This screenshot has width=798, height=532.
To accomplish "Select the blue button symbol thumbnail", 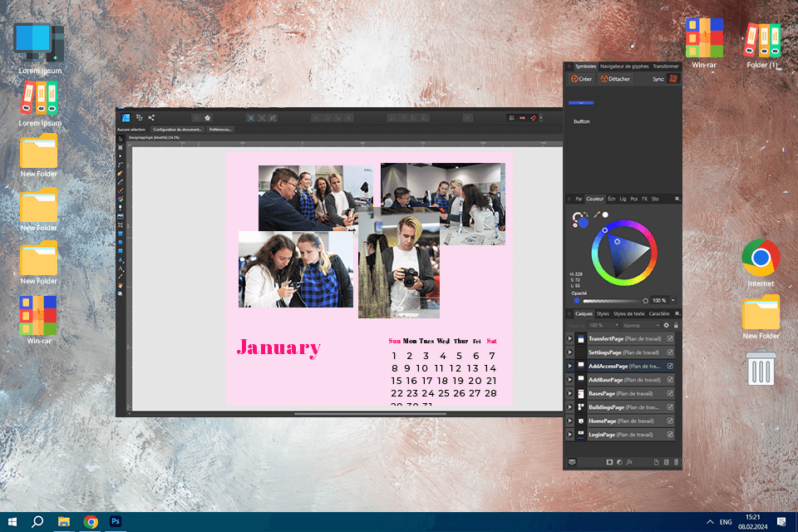I will (581, 103).
